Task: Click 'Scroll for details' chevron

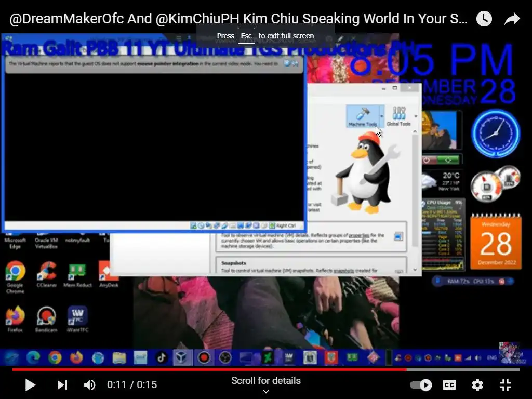Action: point(266,392)
